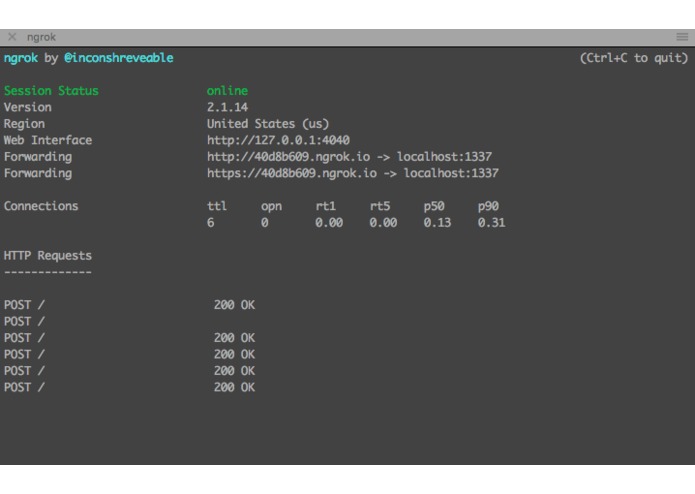Click the p50 column header
Screen dimensions: 695x494
[x=434, y=207]
